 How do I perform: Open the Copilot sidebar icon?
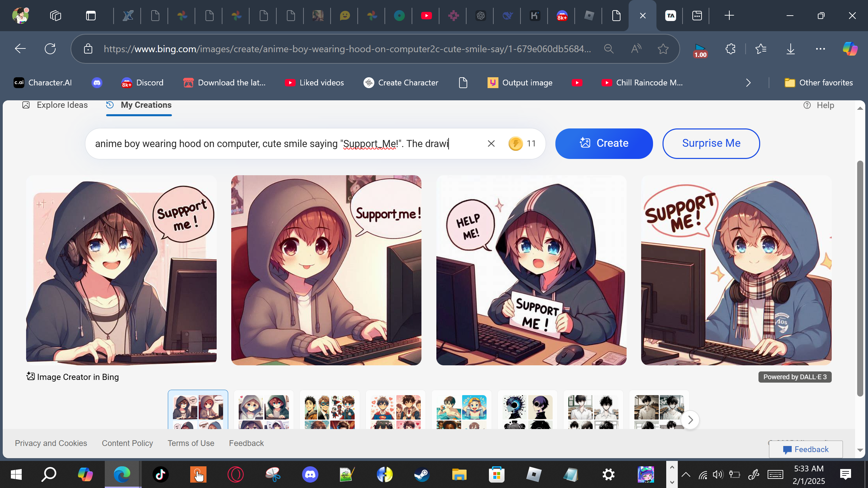point(850,49)
